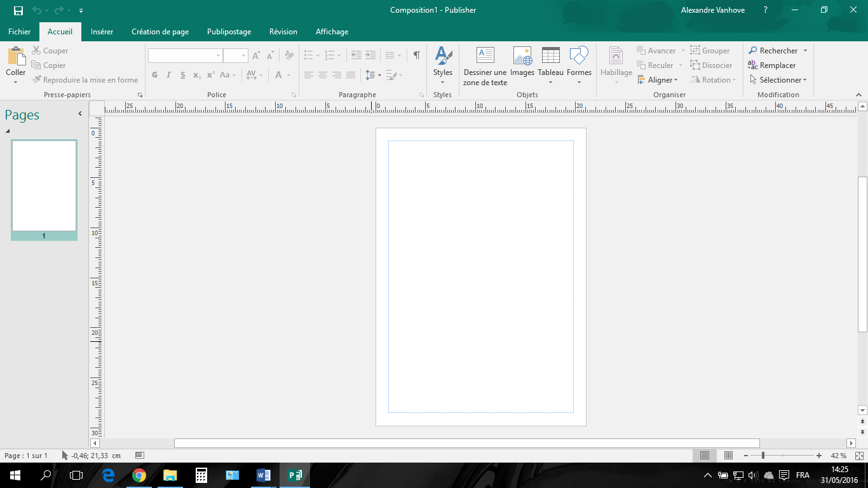The height and width of the screenshot is (488, 868).
Task: Click the clear formatting eraser icon
Action: [289, 56]
